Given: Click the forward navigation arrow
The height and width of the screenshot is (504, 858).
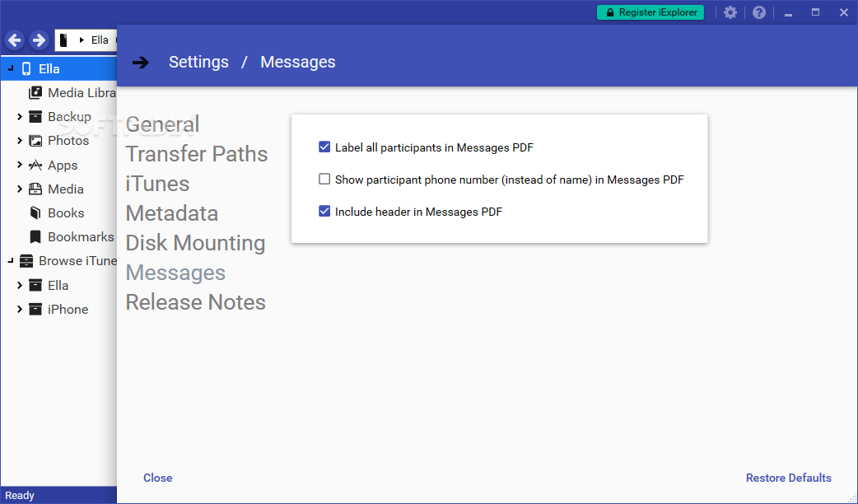Looking at the screenshot, I should pos(39,40).
